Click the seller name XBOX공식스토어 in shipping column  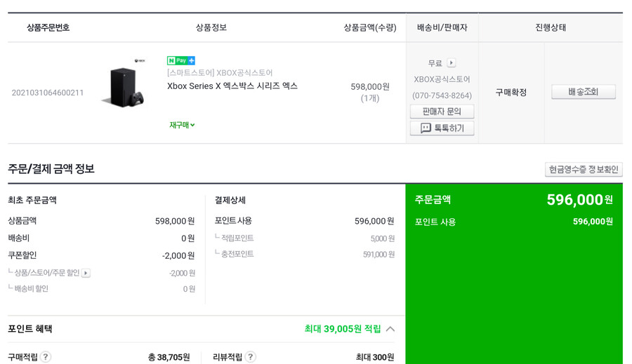(442, 79)
